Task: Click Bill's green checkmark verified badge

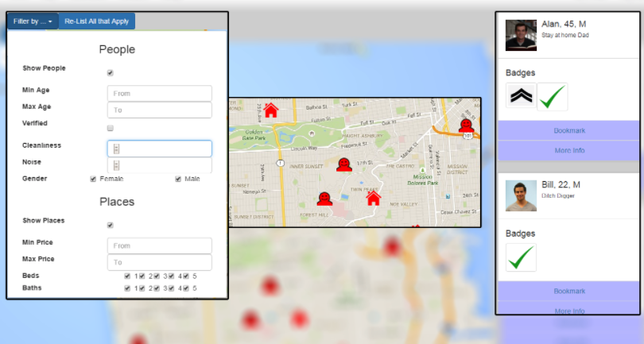Action: [x=521, y=257]
